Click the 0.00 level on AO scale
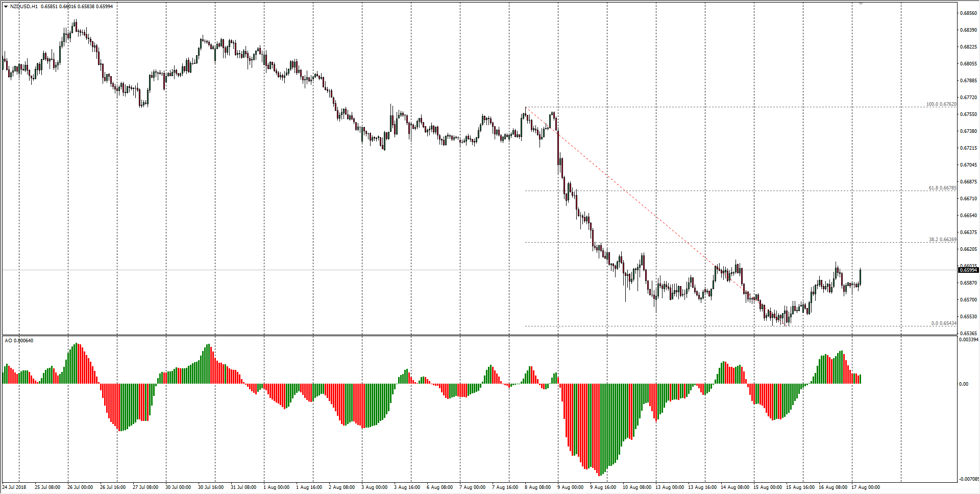 964,384
